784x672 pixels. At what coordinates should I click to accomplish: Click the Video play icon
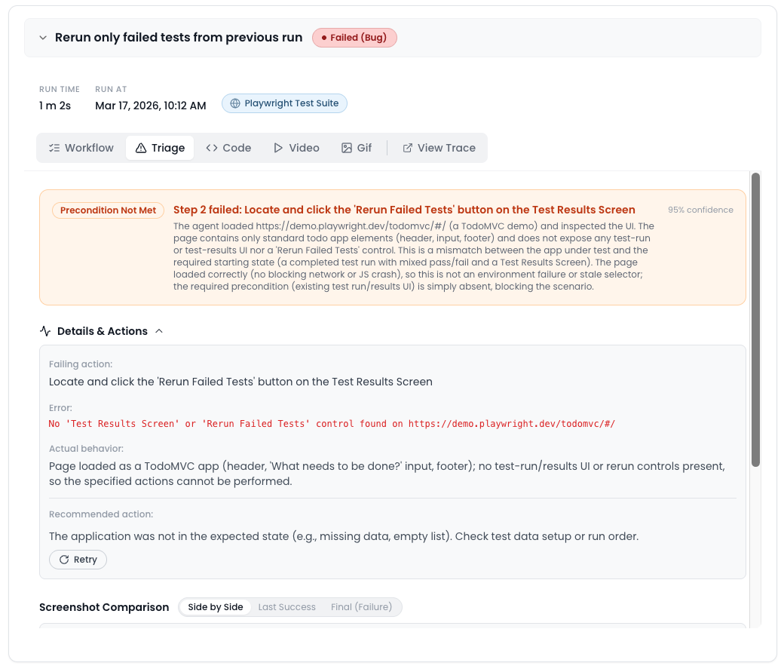278,148
